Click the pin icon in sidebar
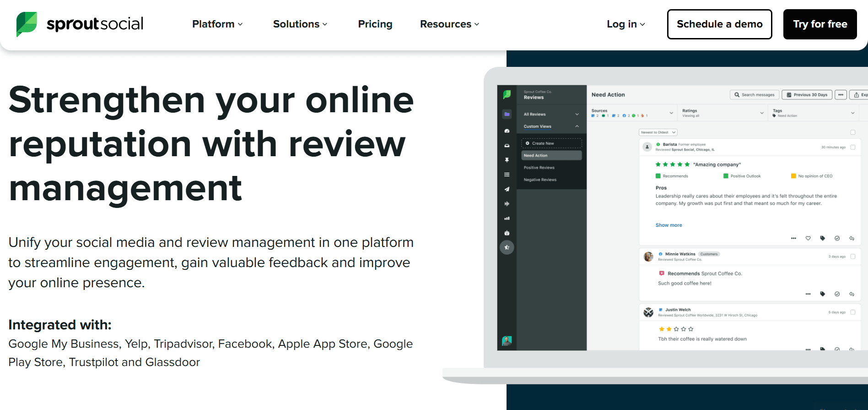The height and width of the screenshot is (410, 868). pos(507,160)
